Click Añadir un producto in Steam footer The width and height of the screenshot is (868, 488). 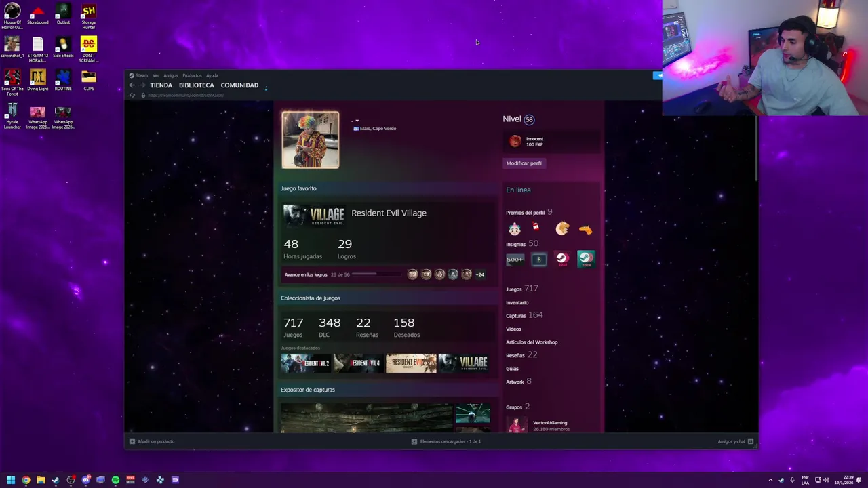click(x=152, y=441)
